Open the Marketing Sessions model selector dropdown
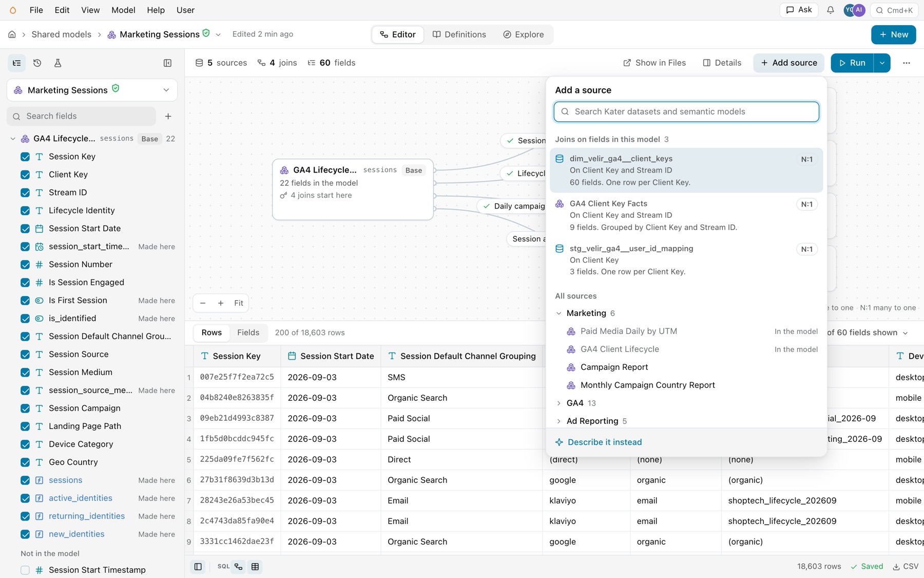 (92, 90)
